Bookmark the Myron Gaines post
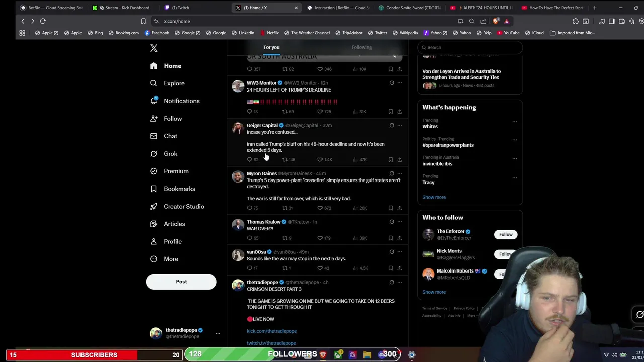 390,208
